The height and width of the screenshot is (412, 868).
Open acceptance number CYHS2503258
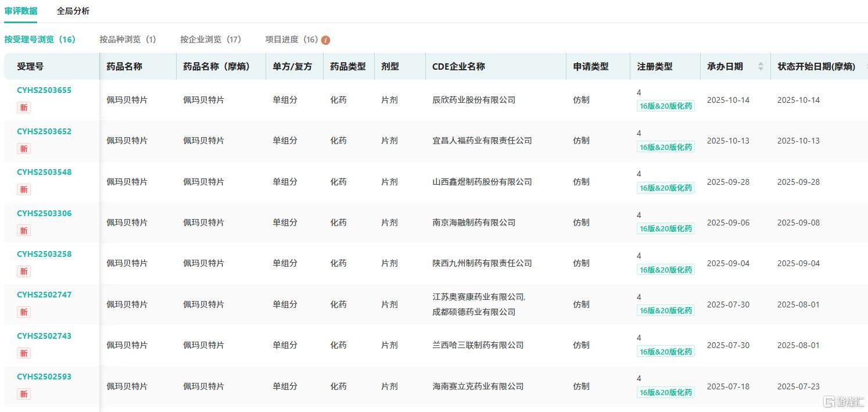pyautogui.click(x=44, y=254)
